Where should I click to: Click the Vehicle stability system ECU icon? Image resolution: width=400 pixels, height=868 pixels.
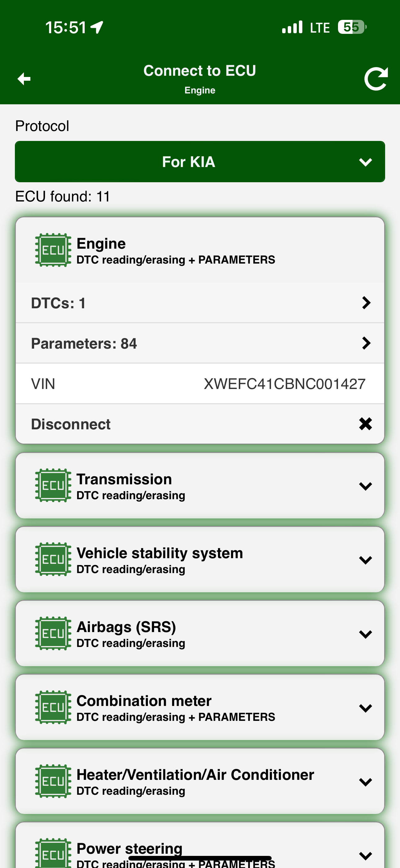coord(53,559)
